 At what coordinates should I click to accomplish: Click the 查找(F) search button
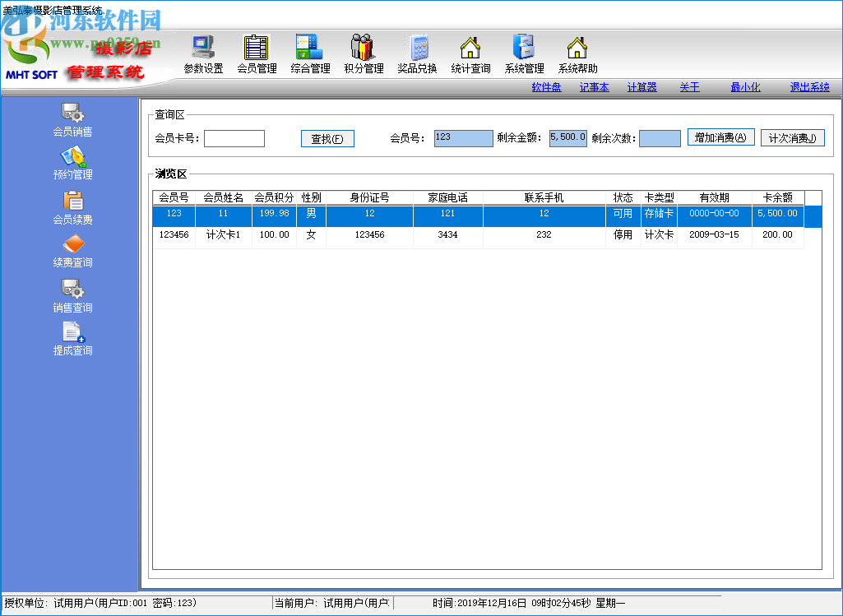tap(327, 139)
